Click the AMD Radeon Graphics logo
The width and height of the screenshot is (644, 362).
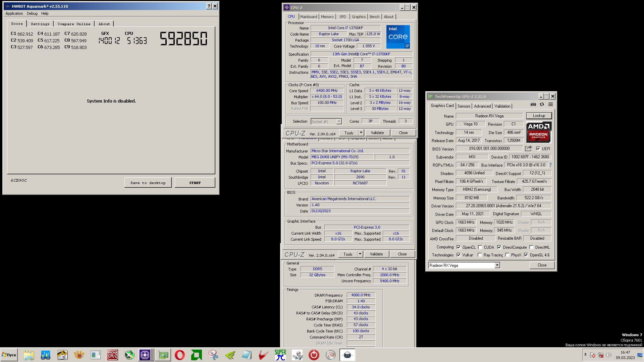539,132
